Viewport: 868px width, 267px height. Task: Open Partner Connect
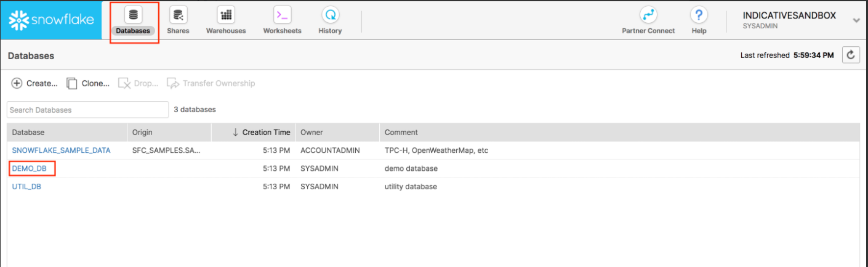[648, 20]
